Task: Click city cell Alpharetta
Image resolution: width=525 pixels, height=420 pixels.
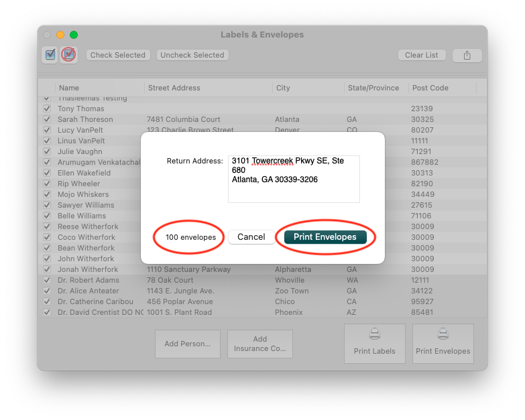Action: click(x=293, y=269)
